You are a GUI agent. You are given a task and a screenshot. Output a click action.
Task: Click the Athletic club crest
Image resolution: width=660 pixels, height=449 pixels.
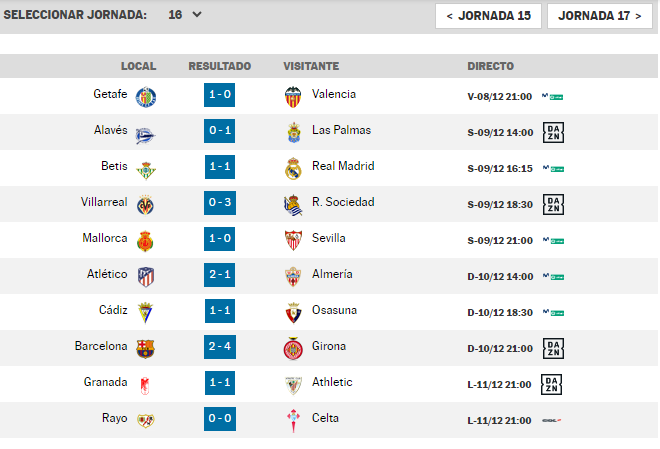click(293, 384)
